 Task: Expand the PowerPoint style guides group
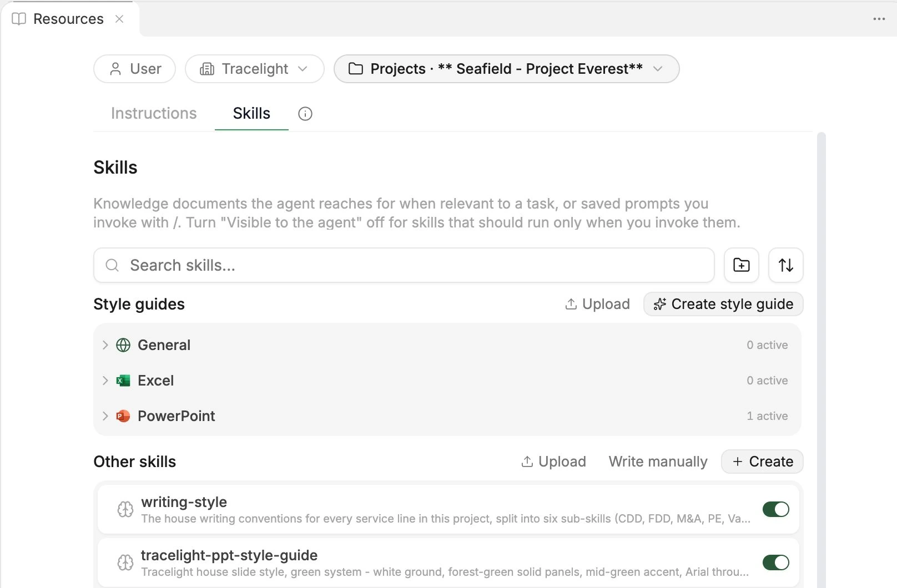[x=105, y=416]
